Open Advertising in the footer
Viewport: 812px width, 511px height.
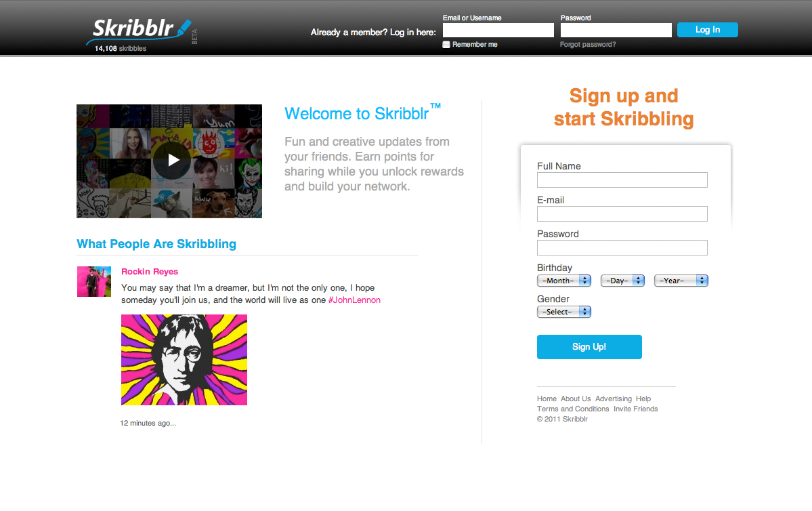coord(613,398)
